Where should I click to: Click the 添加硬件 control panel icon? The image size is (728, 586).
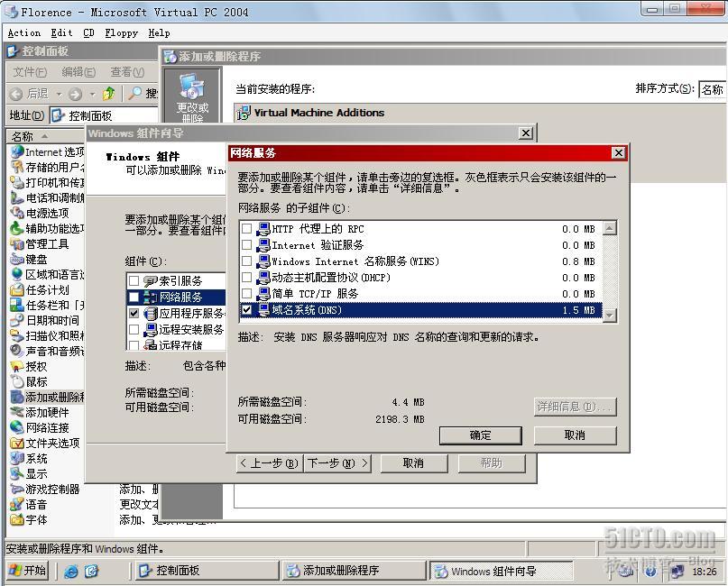17,412
